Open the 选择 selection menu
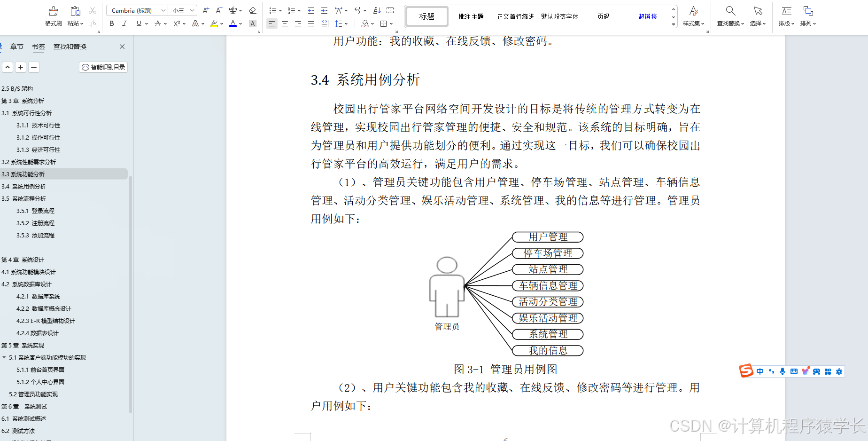The image size is (868, 441). (x=758, y=16)
